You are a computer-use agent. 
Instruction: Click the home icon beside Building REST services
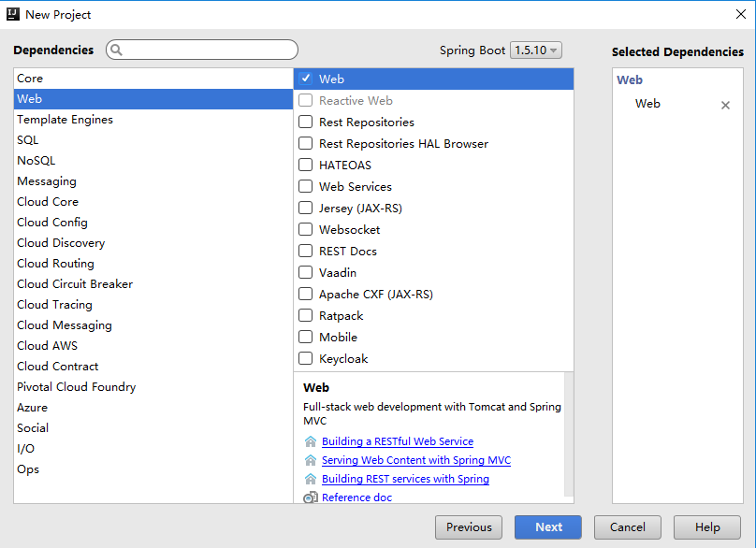(x=311, y=479)
